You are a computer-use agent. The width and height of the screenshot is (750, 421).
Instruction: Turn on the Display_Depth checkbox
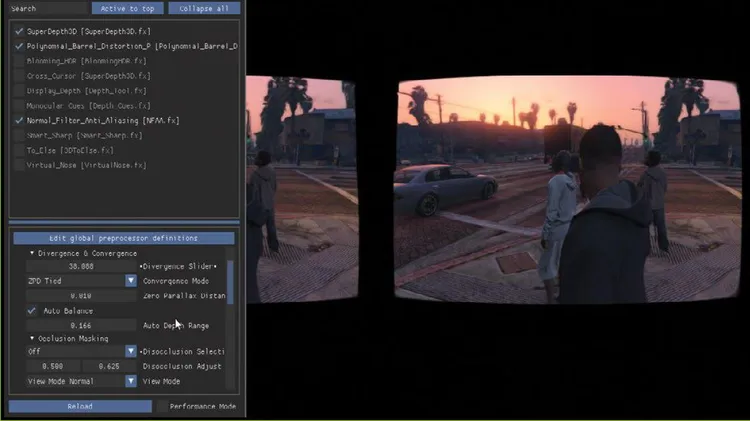pos(19,90)
